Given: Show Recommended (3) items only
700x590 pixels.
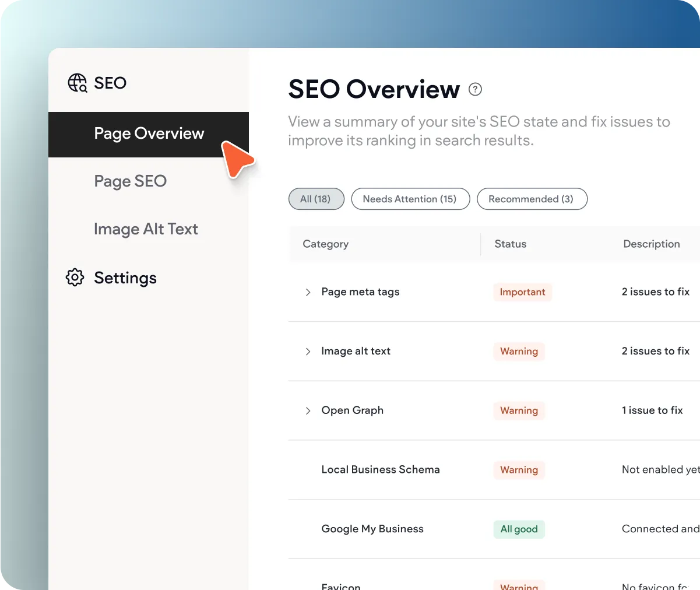Looking at the screenshot, I should click(x=531, y=199).
